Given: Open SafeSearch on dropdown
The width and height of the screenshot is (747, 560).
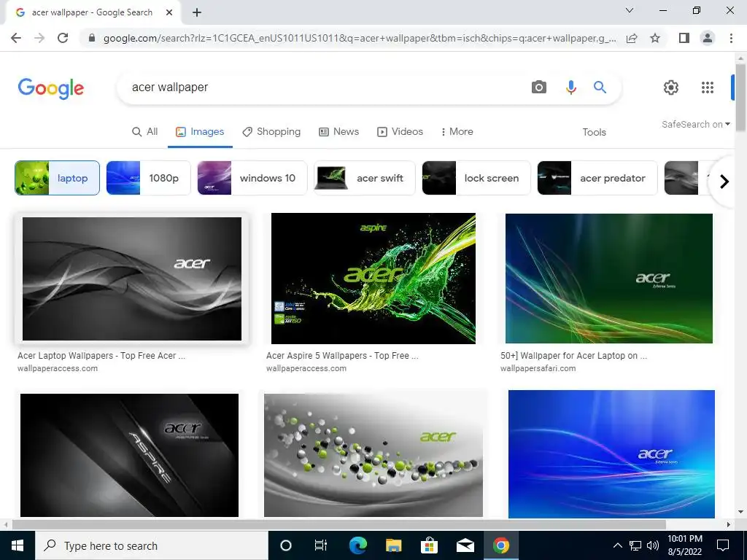Looking at the screenshot, I should pyautogui.click(x=695, y=124).
